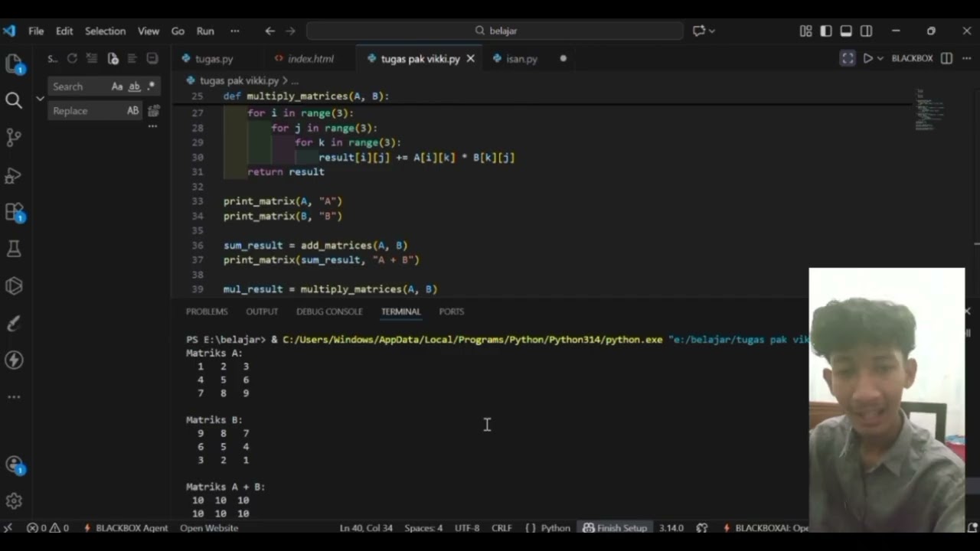This screenshot has height=551, width=980.
Task: Open the Explorer view in activity bar
Action: click(x=14, y=64)
